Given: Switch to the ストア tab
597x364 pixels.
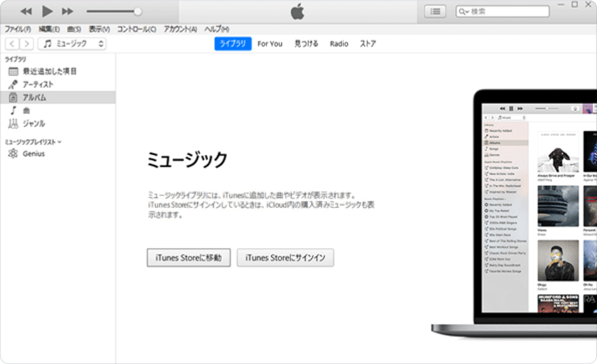Looking at the screenshot, I should click(x=367, y=44).
